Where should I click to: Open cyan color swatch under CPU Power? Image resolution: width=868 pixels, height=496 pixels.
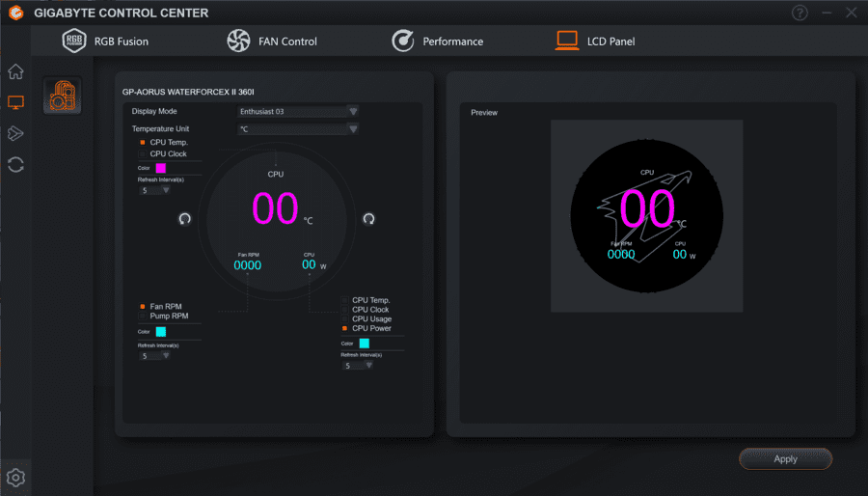[365, 344]
